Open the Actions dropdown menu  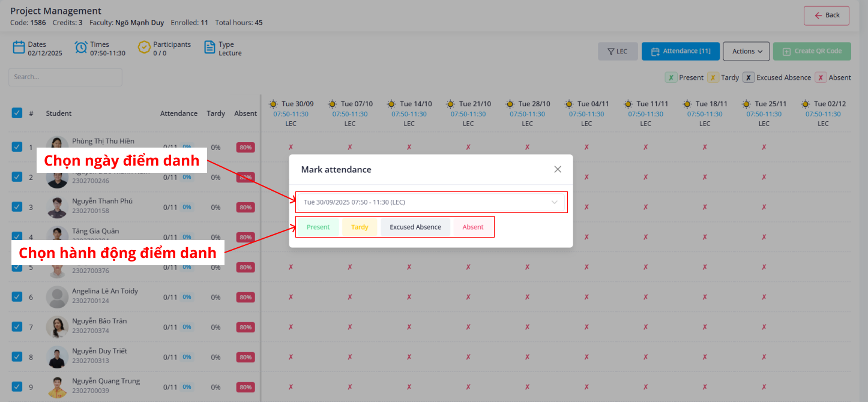tap(746, 52)
